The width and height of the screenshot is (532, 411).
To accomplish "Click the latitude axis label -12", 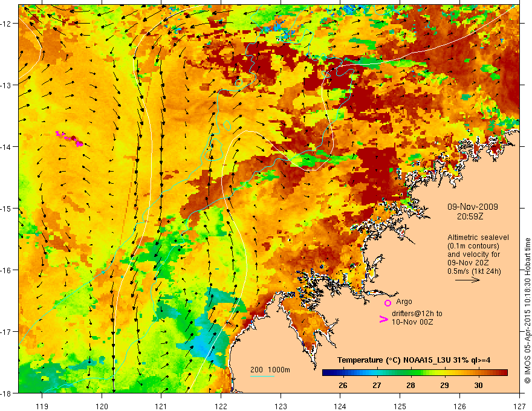I will (x=6, y=24).
